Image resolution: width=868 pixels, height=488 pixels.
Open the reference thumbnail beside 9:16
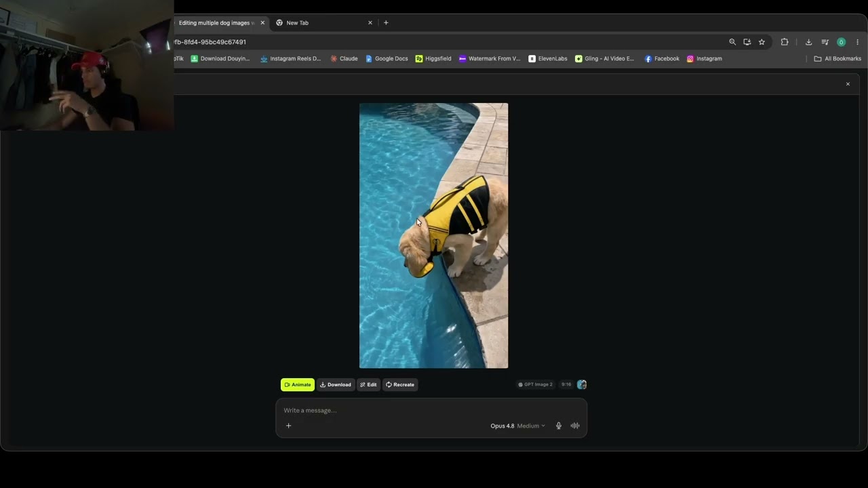click(582, 384)
